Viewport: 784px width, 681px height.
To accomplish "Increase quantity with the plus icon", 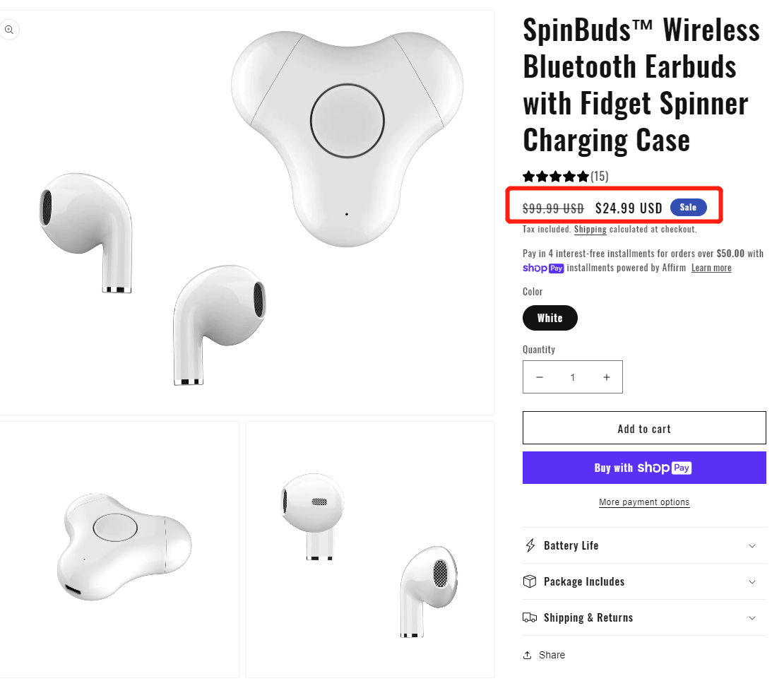I will [606, 377].
